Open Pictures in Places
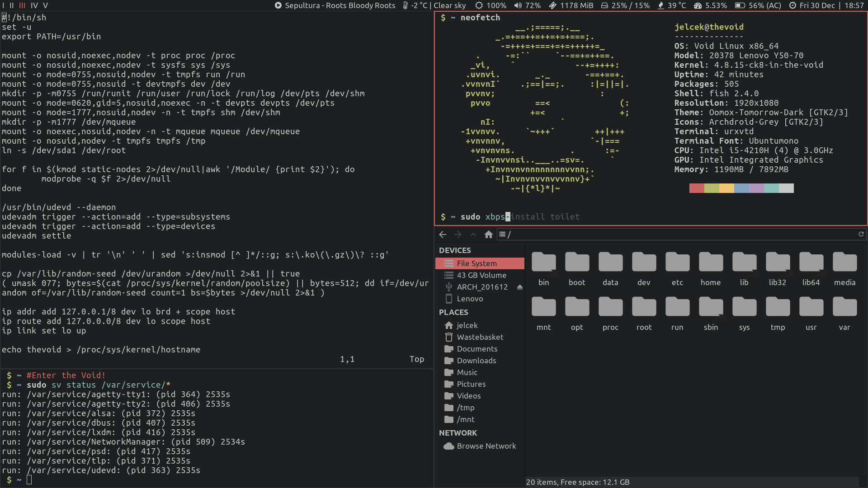This screenshot has height=488, width=868. (x=480, y=384)
